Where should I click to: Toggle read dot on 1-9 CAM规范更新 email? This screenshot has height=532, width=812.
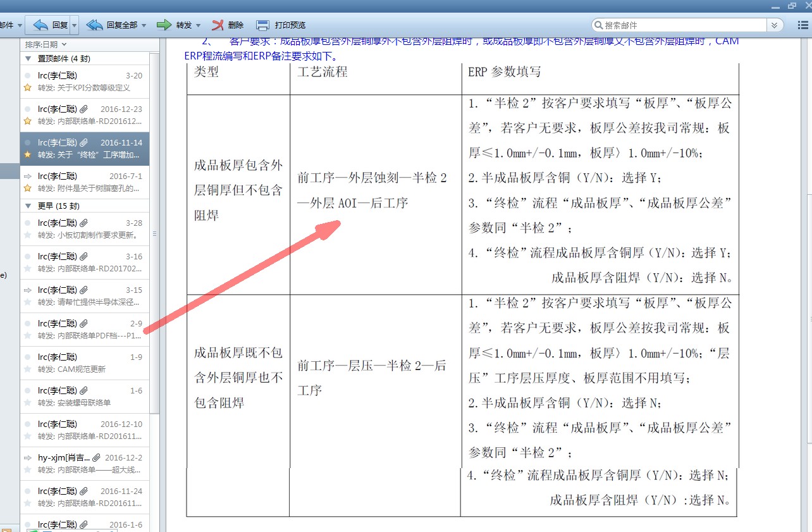[27, 357]
